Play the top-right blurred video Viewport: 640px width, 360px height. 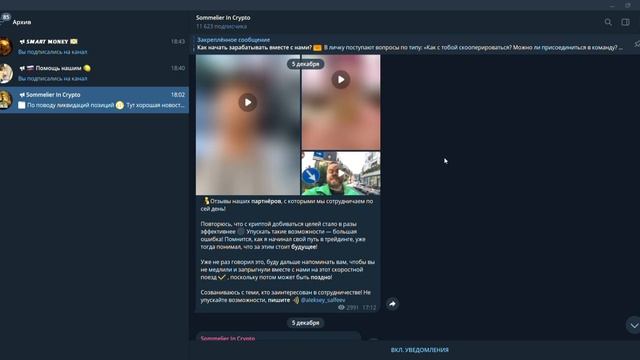pos(341,80)
